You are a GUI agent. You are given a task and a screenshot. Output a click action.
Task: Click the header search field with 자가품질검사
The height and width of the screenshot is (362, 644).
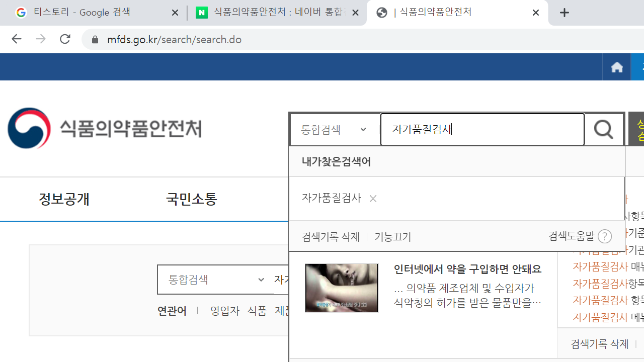(482, 129)
